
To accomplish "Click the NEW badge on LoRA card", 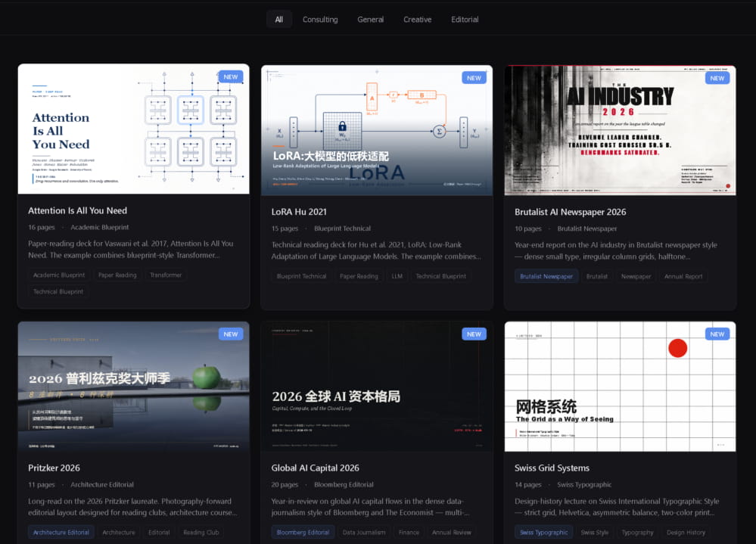I will pyautogui.click(x=474, y=78).
